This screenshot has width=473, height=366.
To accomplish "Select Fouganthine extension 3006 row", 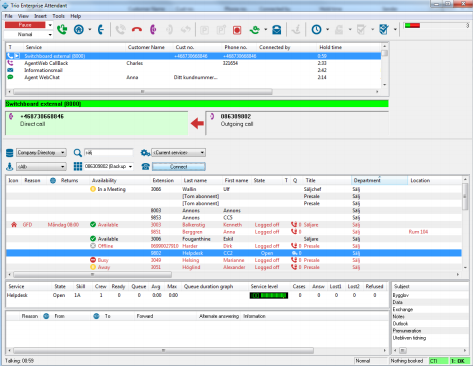I will [x=234, y=239].
